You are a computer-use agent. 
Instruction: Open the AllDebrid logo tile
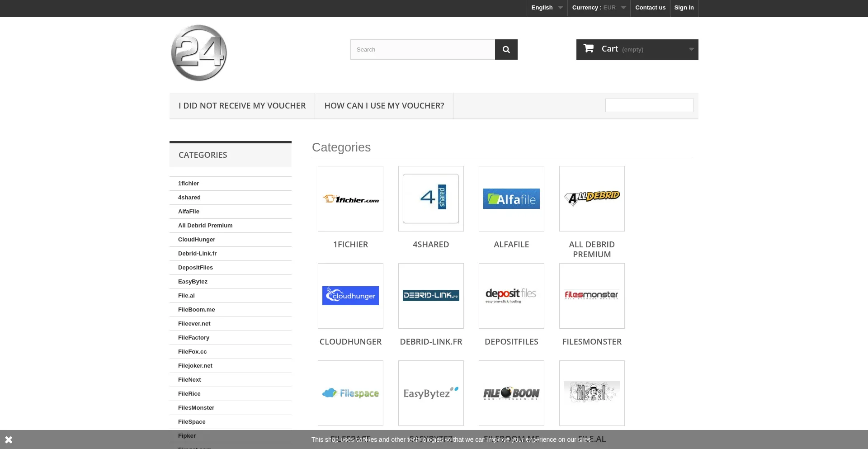point(592,199)
